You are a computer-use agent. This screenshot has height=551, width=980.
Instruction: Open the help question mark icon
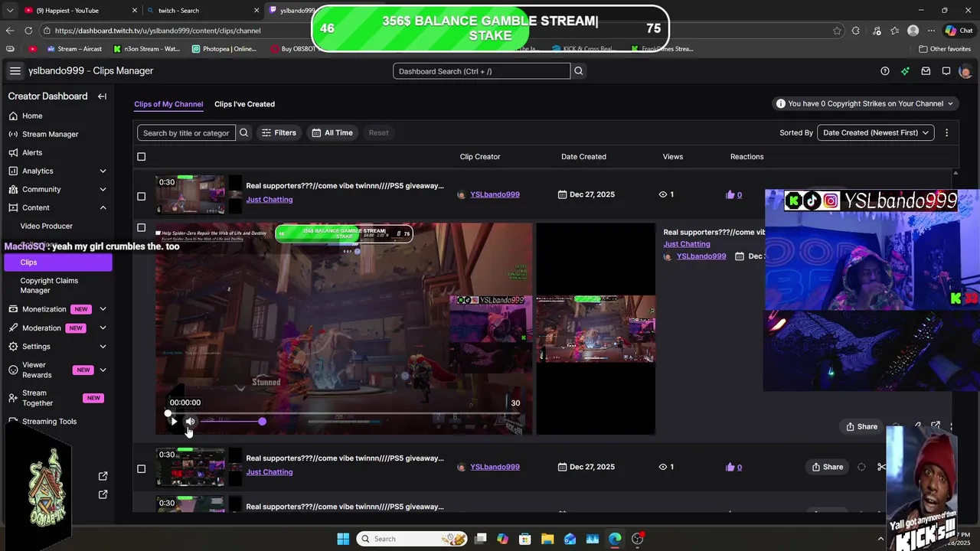click(885, 71)
